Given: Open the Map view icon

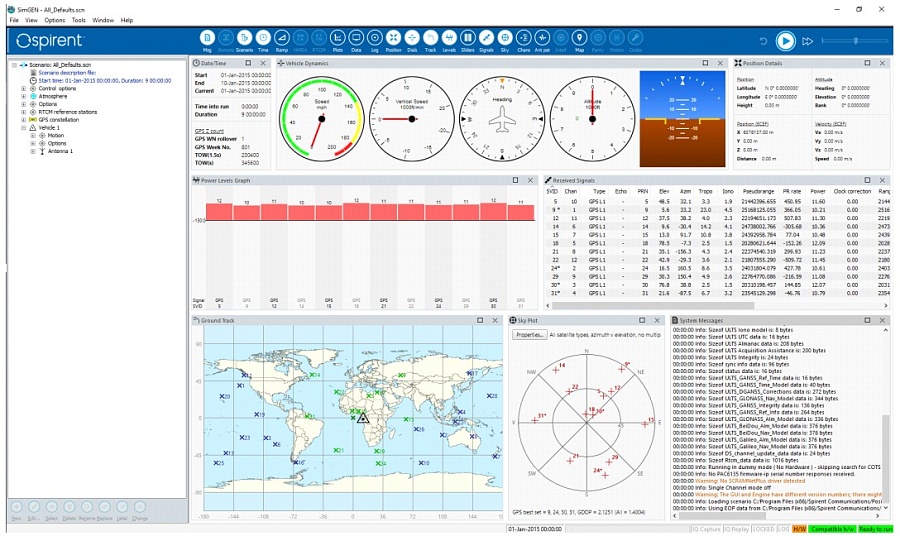Looking at the screenshot, I should tap(579, 39).
